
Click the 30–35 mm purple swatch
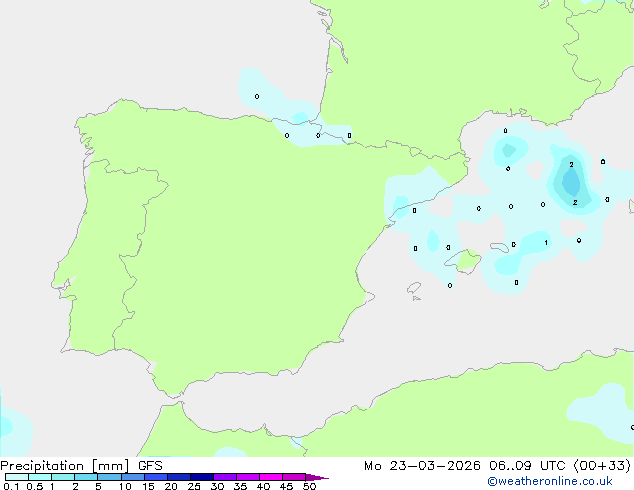[x=225, y=477]
